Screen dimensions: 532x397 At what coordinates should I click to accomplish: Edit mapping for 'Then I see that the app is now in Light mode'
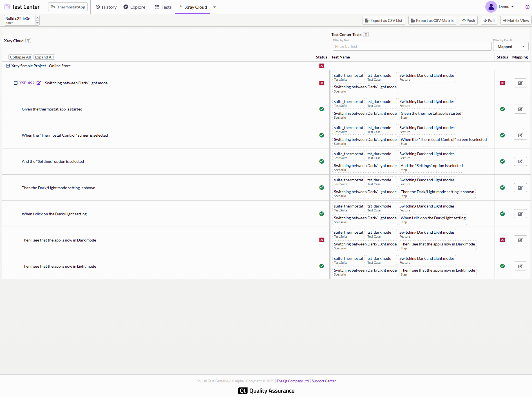point(520,266)
